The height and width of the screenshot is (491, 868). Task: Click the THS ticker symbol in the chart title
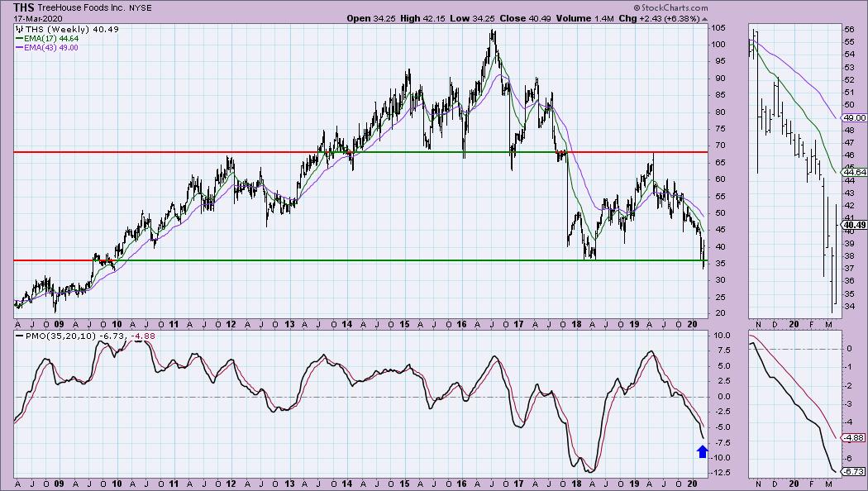[x=24, y=7]
